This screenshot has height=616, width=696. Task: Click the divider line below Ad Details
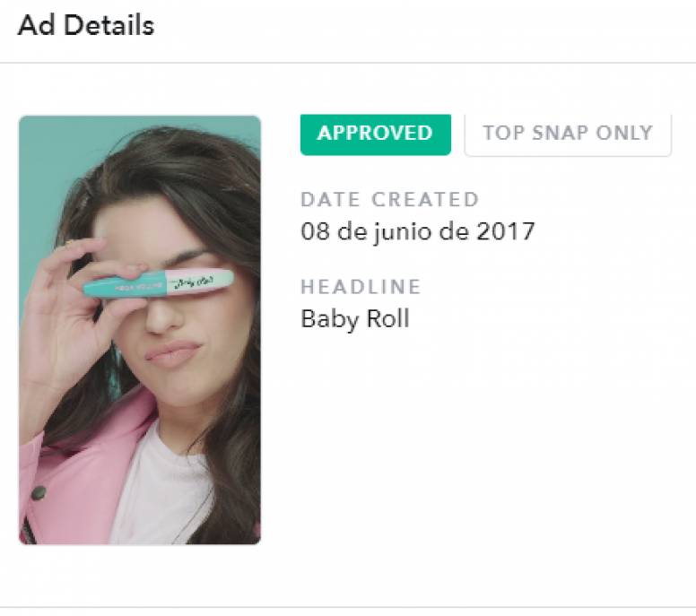point(348,63)
